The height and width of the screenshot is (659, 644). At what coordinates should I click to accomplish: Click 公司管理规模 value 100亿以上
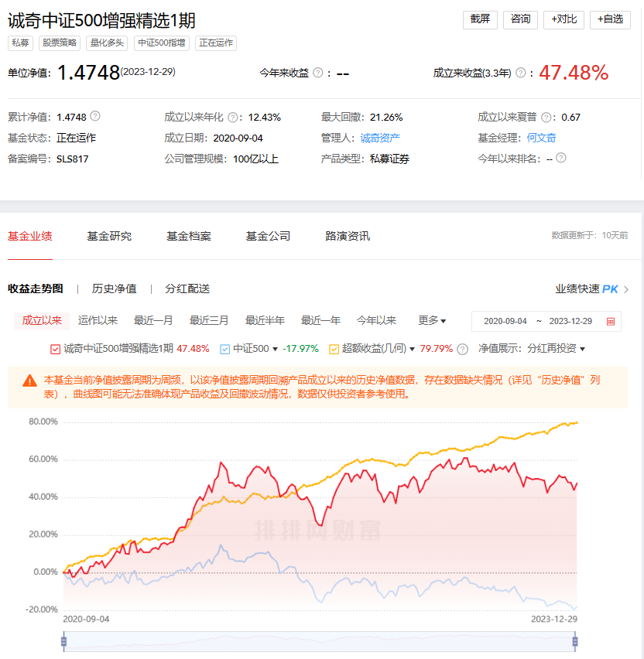255,159
